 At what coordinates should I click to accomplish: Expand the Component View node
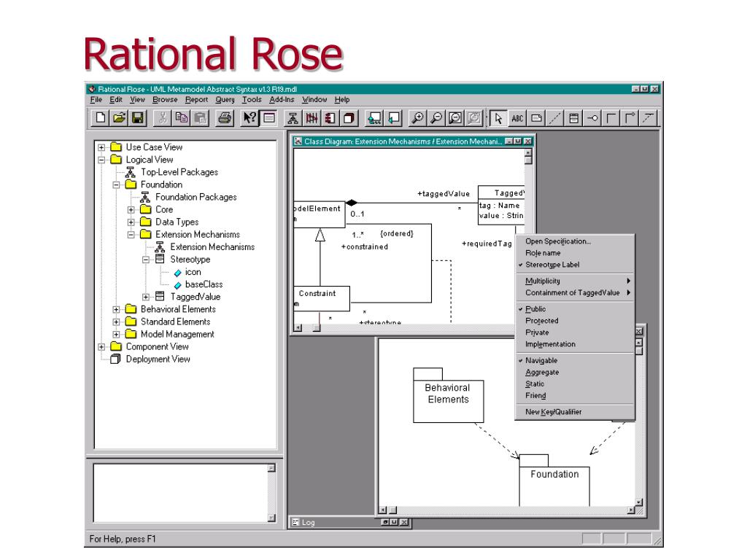pyautogui.click(x=101, y=346)
